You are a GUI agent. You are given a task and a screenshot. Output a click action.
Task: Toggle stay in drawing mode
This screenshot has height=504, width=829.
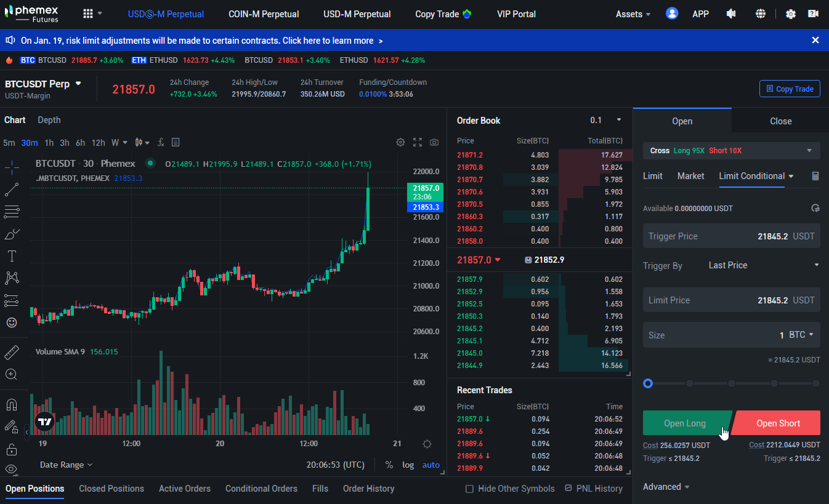pyautogui.click(x=12, y=426)
